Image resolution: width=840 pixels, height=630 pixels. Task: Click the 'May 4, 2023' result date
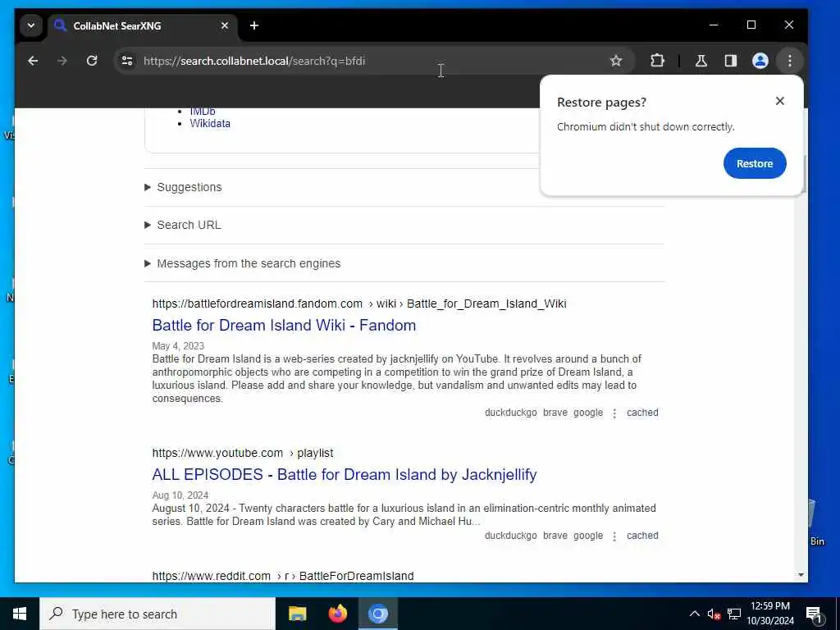tap(178, 346)
